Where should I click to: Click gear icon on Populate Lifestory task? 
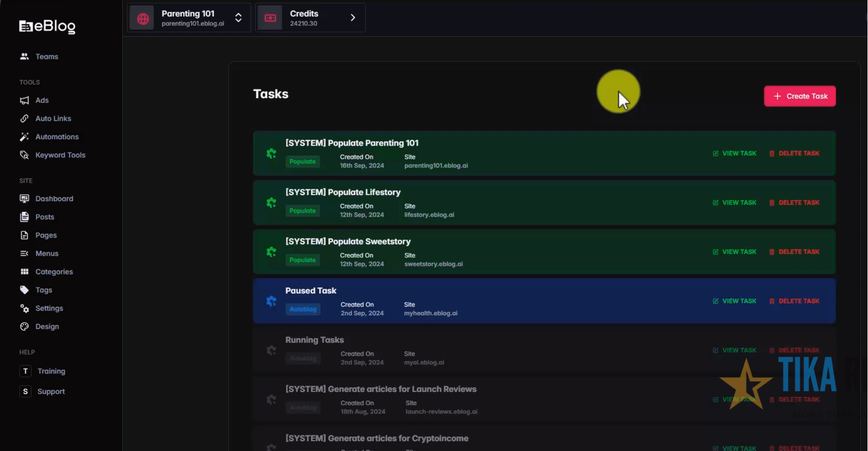(271, 203)
